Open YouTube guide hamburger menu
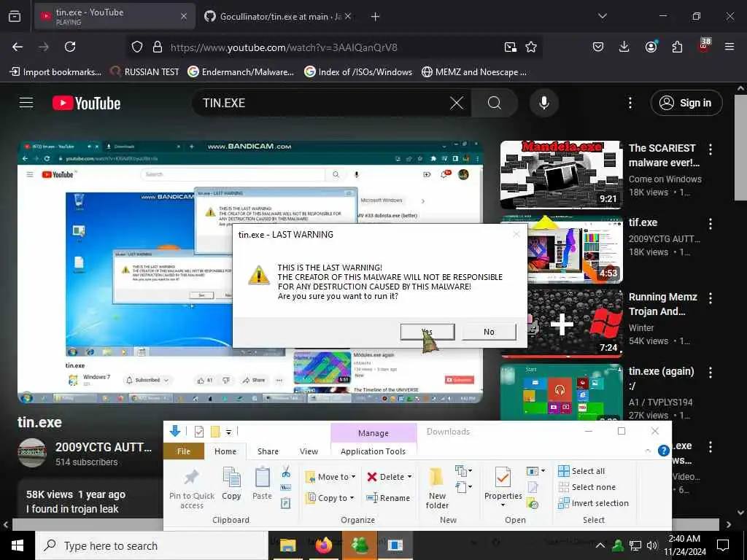The width and height of the screenshot is (747, 560). [x=26, y=103]
